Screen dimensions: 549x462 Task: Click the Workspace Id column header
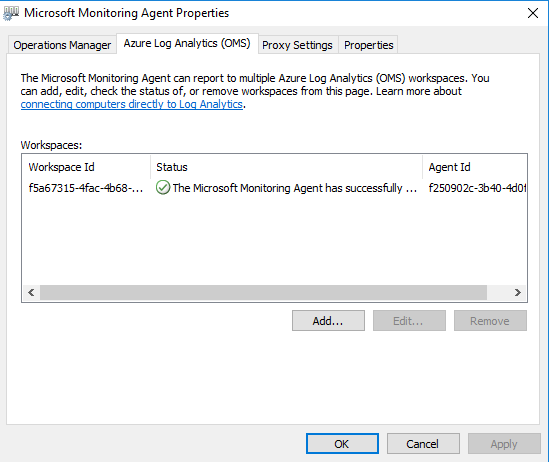[86, 167]
